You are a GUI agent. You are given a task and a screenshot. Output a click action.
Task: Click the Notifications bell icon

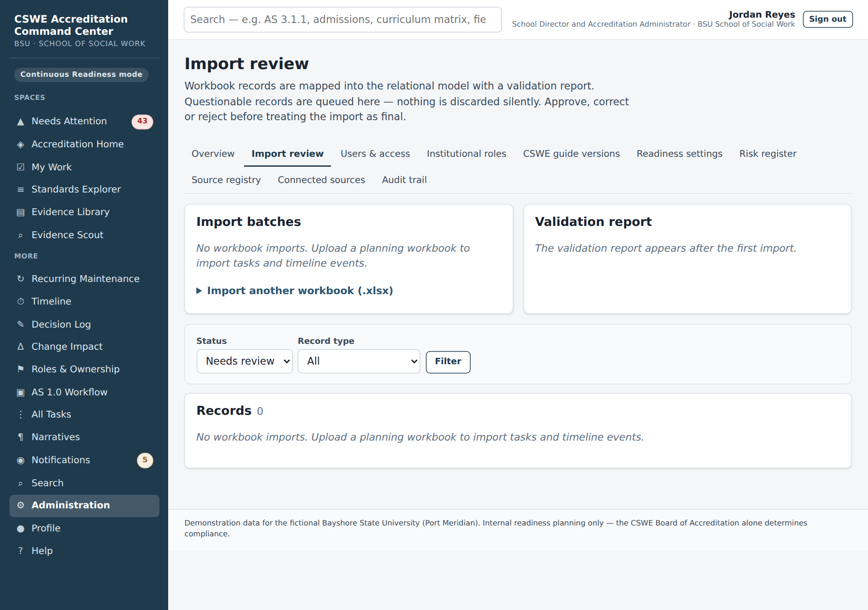[20, 460]
